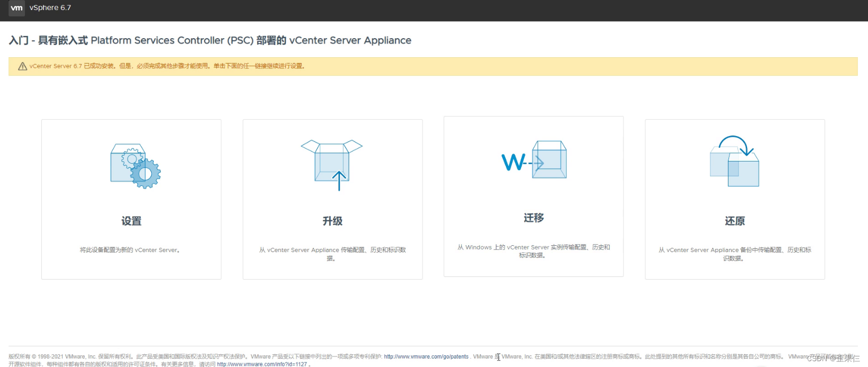
Task: Select the 设置 card title
Action: 131,221
